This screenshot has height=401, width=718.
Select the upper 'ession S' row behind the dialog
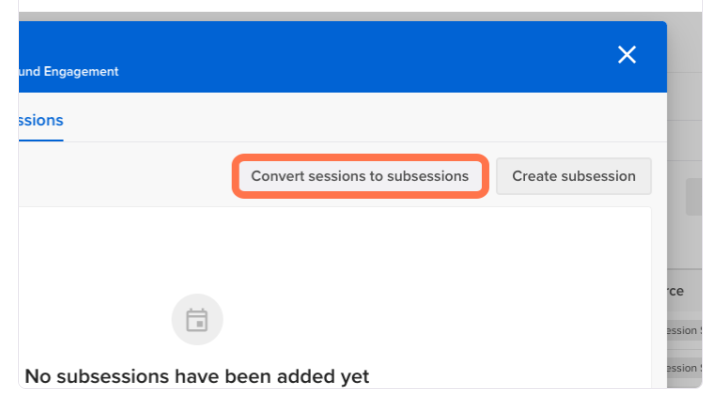[684, 331]
